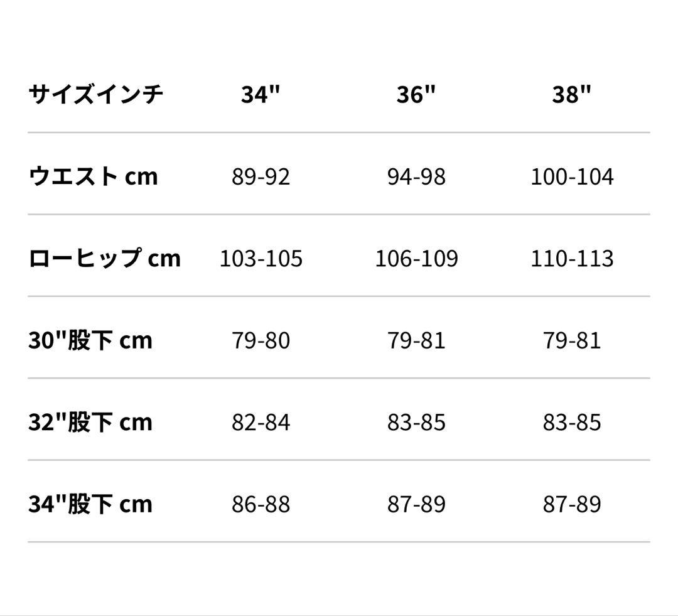Click the 32"股下 cm row label
The height and width of the screenshot is (616, 678).
[90, 422]
